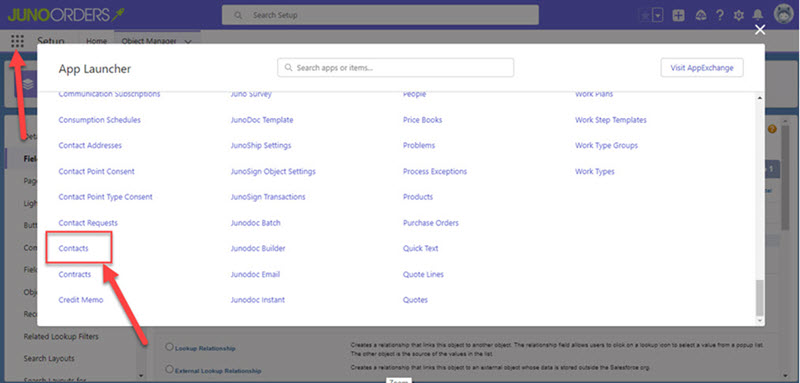
Task: Open the Products item
Action: 418,197
